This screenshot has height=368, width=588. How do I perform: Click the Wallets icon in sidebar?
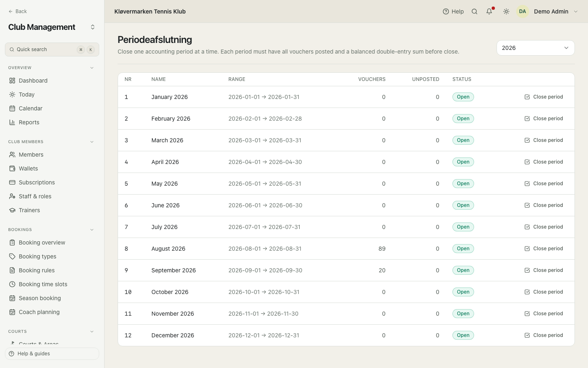click(x=12, y=168)
